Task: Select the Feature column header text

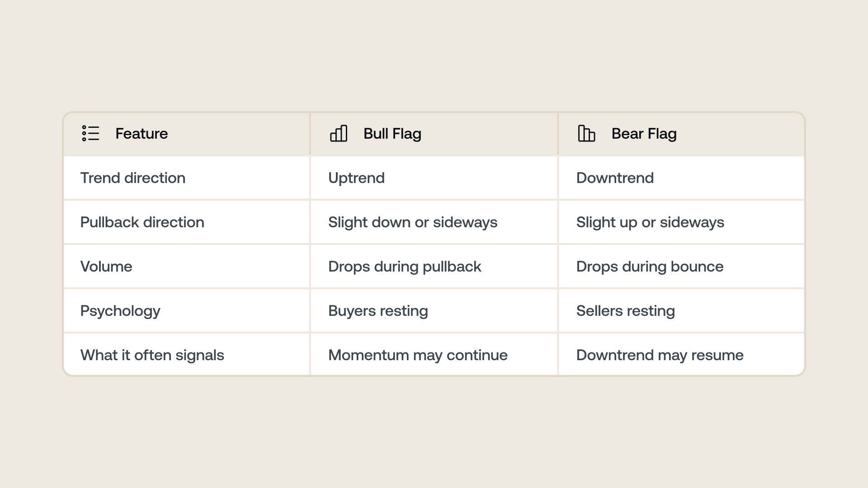Action: [x=142, y=133]
